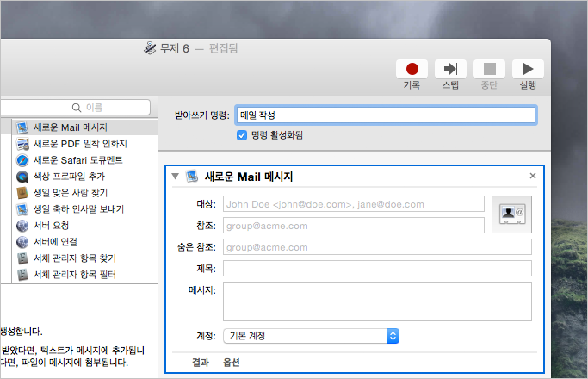This screenshot has width=588, height=379.
Task: Click the 메시지 body text area
Action: tap(377, 301)
